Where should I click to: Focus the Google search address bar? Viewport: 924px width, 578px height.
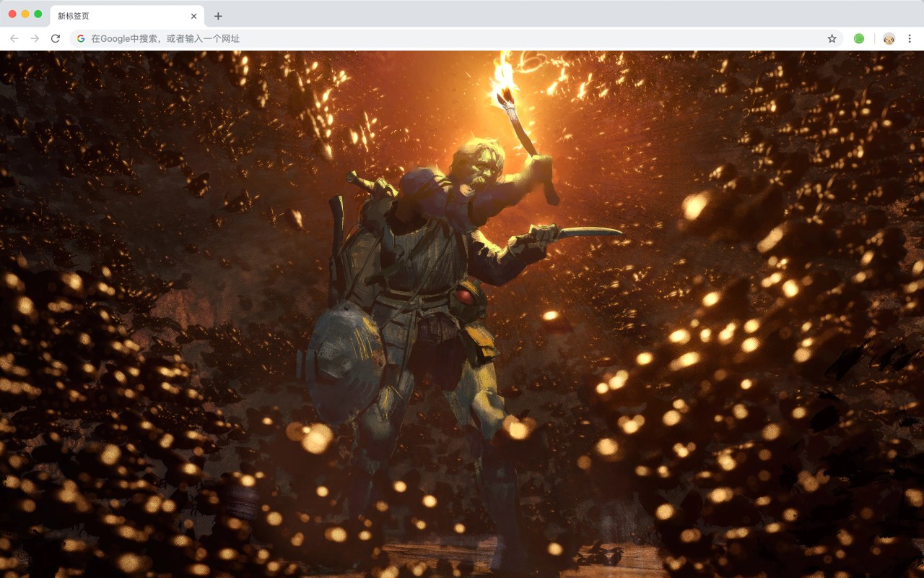tap(456, 38)
